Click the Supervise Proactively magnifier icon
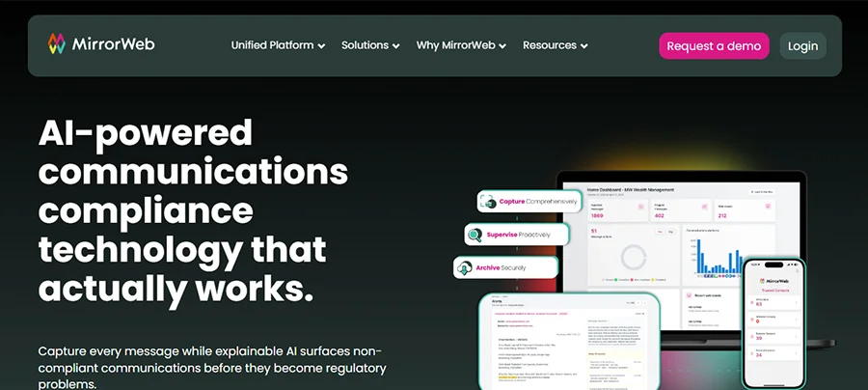The width and height of the screenshot is (868, 390). coord(475,235)
